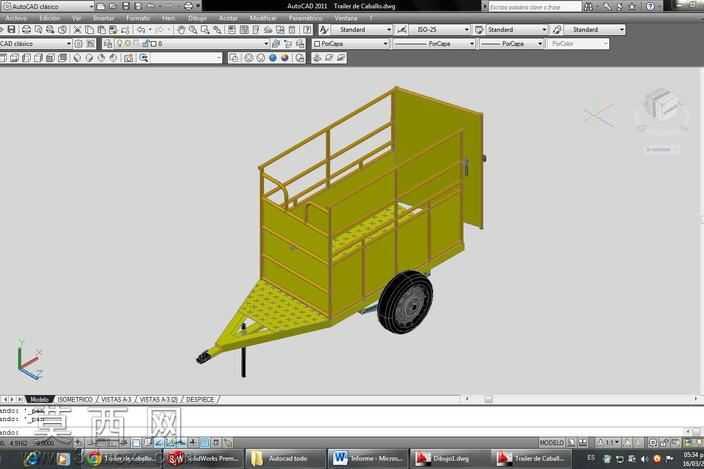
Task: Click the Undo arrow icon
Action: (141, 30)
